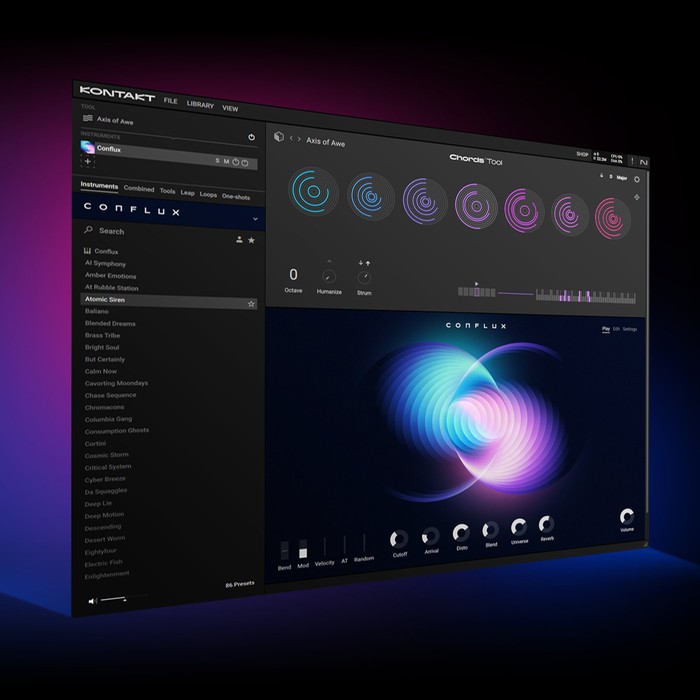Image resolution: width=700 pixels, height=700 pixels.
Task: Open the LIBRARY menu
Action: pos(200,104)
